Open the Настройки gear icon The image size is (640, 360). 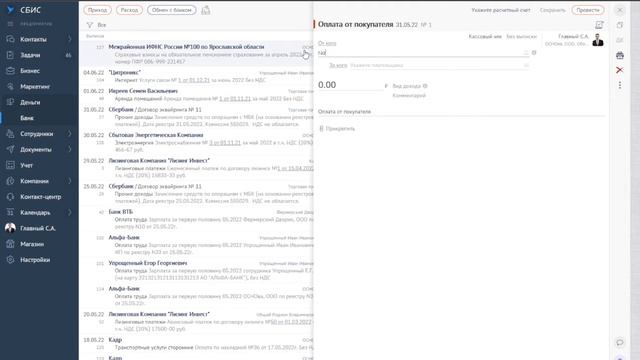click(10, 260)
